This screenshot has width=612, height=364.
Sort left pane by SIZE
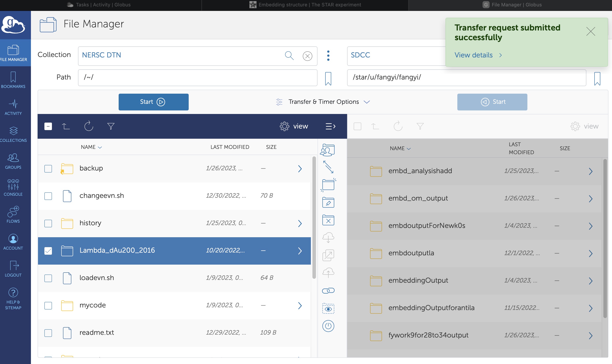271,147
